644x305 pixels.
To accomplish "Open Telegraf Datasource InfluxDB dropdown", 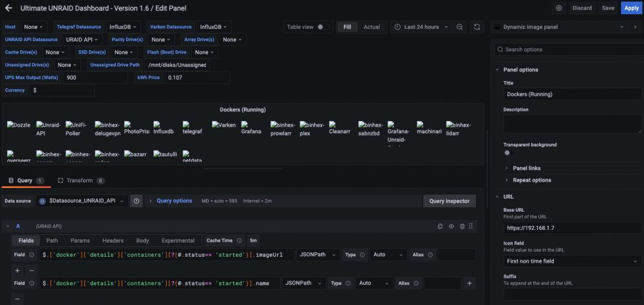I will (x=123, y=27).
